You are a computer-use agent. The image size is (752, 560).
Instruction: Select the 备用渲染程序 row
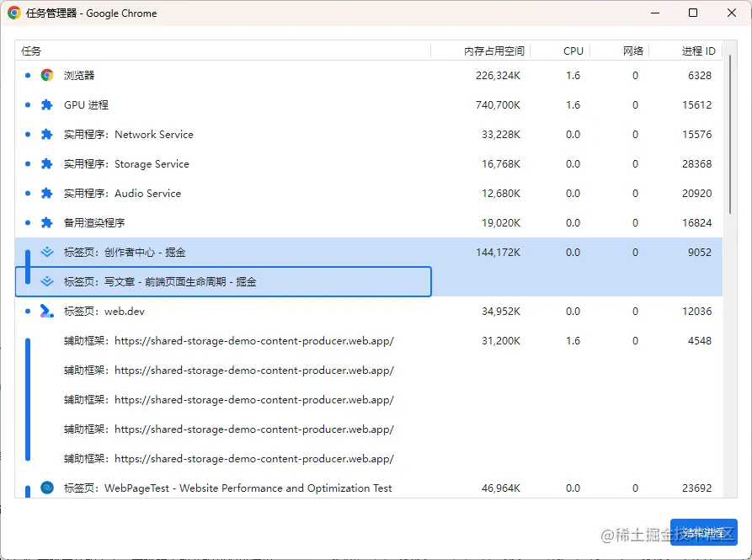[x=368, y=223]
